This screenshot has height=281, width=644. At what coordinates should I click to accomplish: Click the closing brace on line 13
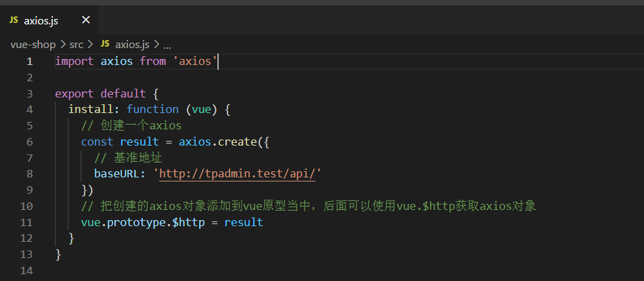coord(58,255)
